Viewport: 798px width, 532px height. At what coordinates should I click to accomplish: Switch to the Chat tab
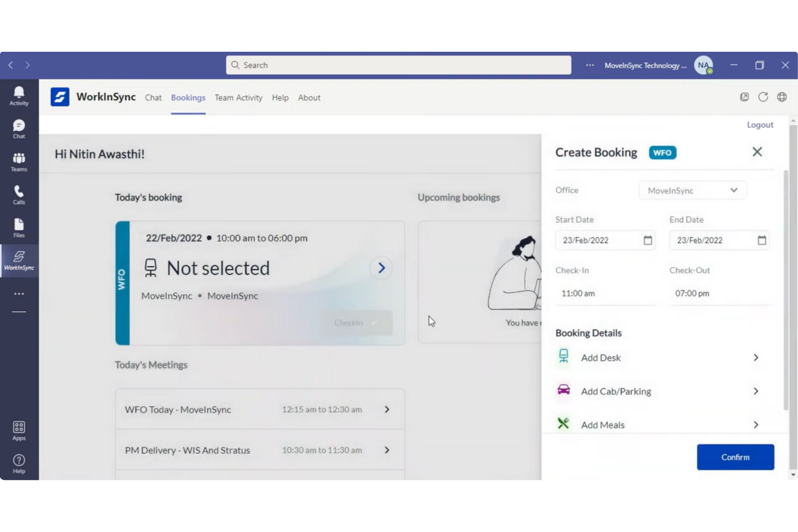coord(153,98)
